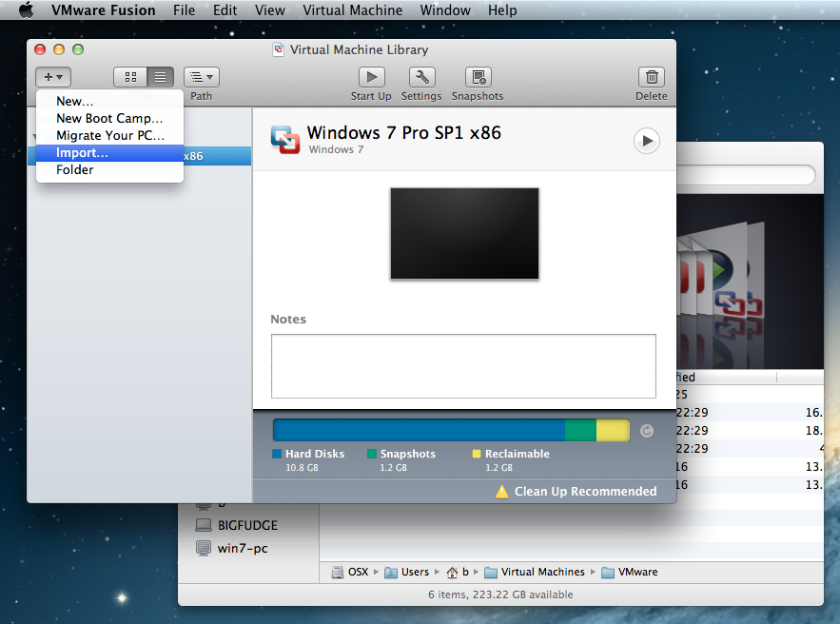Switch to icon grid view
Image resolution: width=840 pixels, height=624 pixels.
click(130, 77)
